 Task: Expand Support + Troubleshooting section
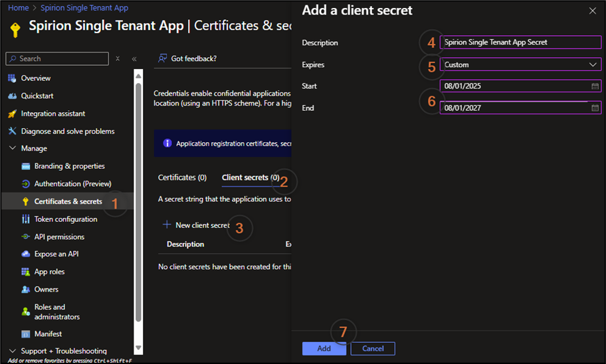[12, 351]
